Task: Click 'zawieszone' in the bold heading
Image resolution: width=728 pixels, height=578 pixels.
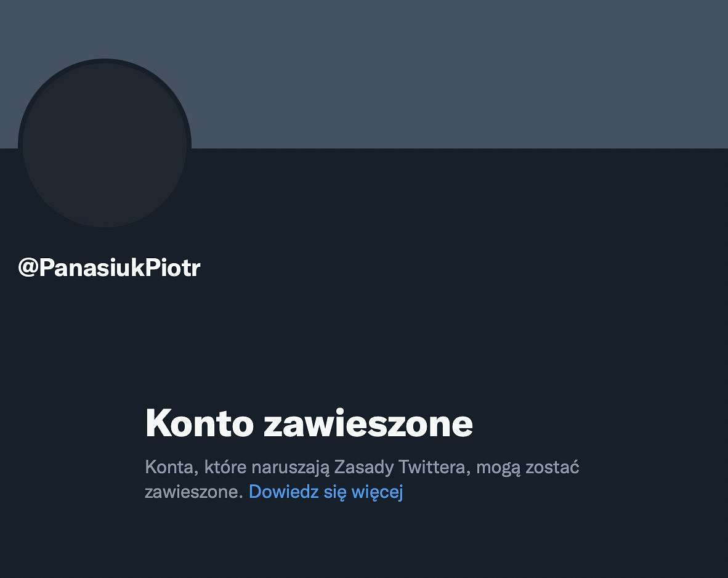Action: 368,424
